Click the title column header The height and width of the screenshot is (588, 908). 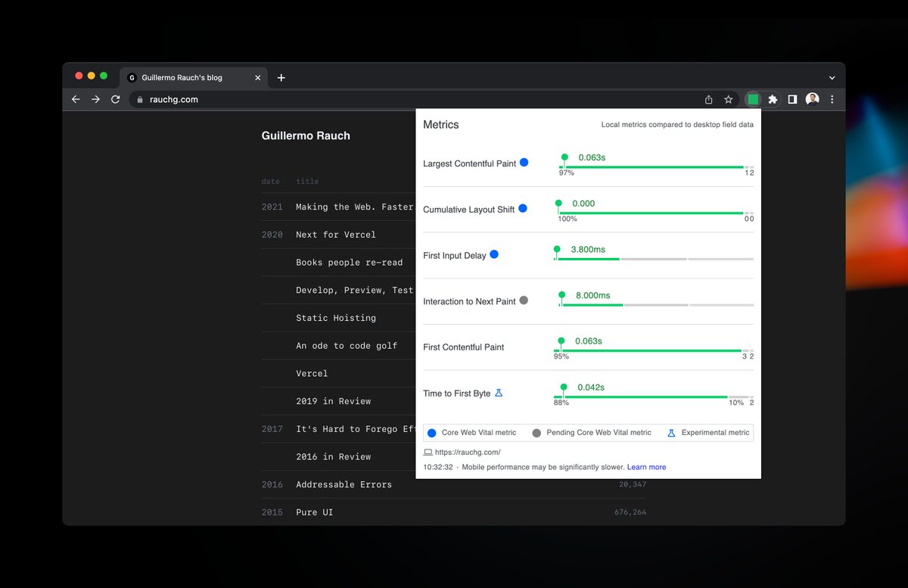point(307,182)
